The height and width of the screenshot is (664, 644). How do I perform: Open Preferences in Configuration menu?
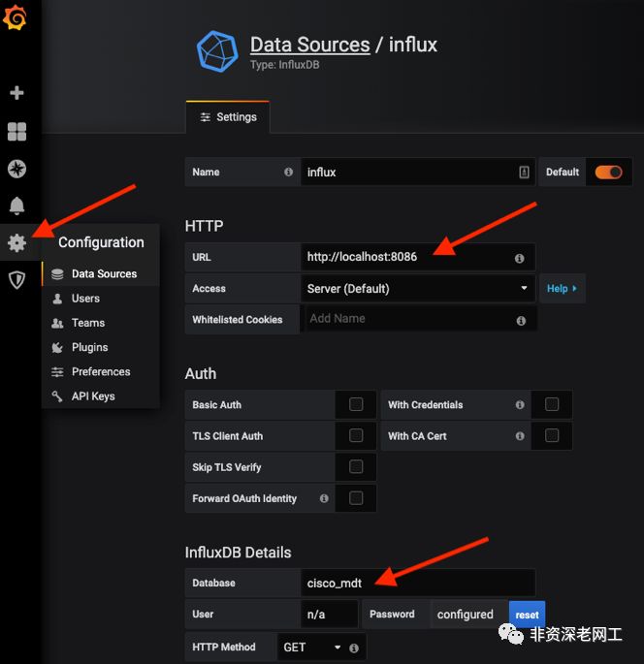pos(101,372)
